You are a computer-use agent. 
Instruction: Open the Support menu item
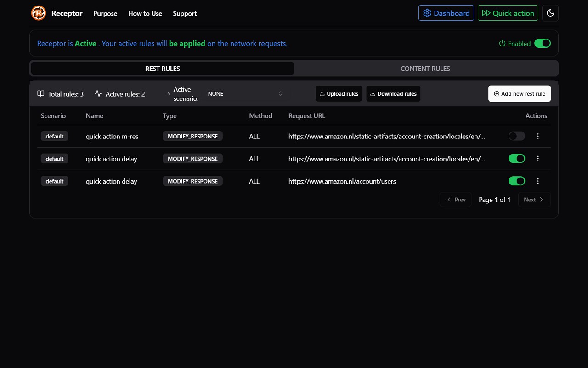pyautogui.click(x=185, y=13)
